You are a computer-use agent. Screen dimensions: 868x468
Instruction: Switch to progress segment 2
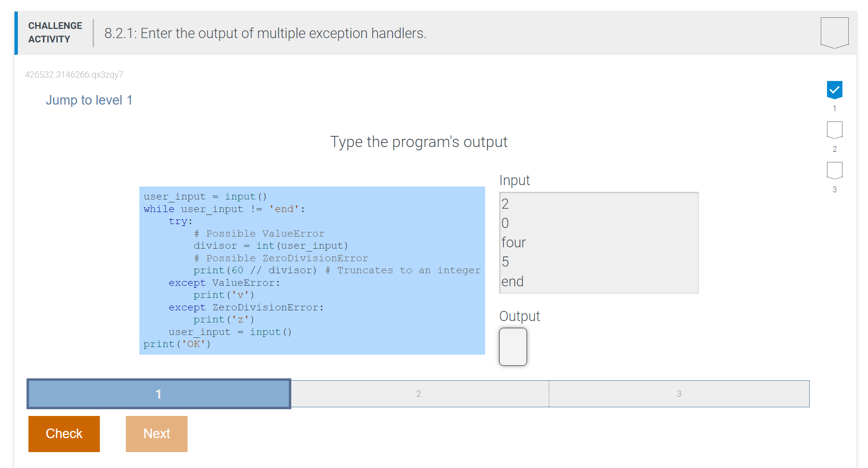click(419, 394)
